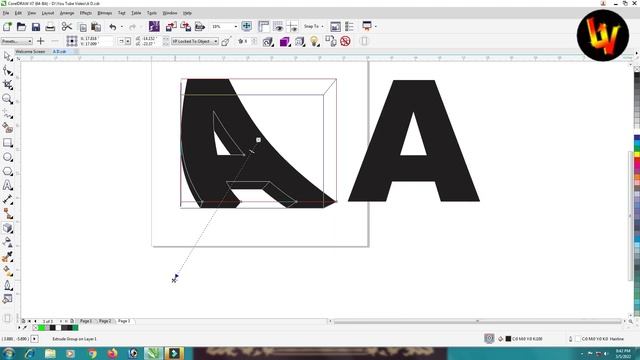Expand the undo history arrow

[122, 27]
